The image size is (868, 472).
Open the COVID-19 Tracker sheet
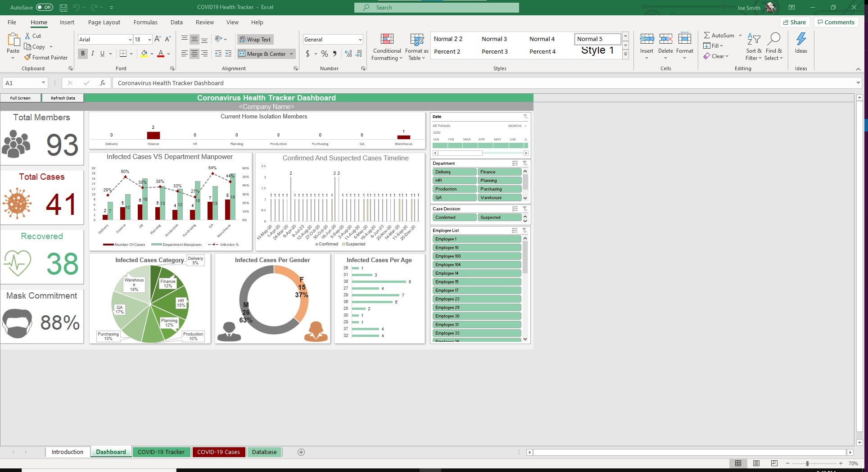[x=161, y=452]
